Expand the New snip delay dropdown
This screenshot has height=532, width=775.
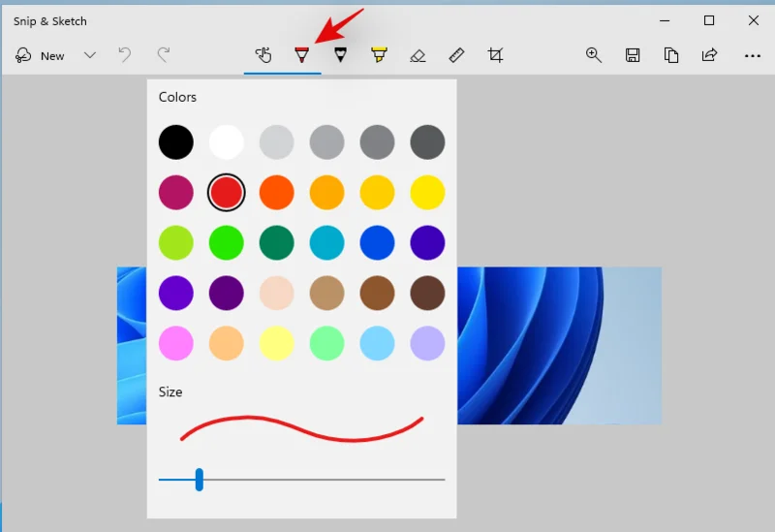89,55
